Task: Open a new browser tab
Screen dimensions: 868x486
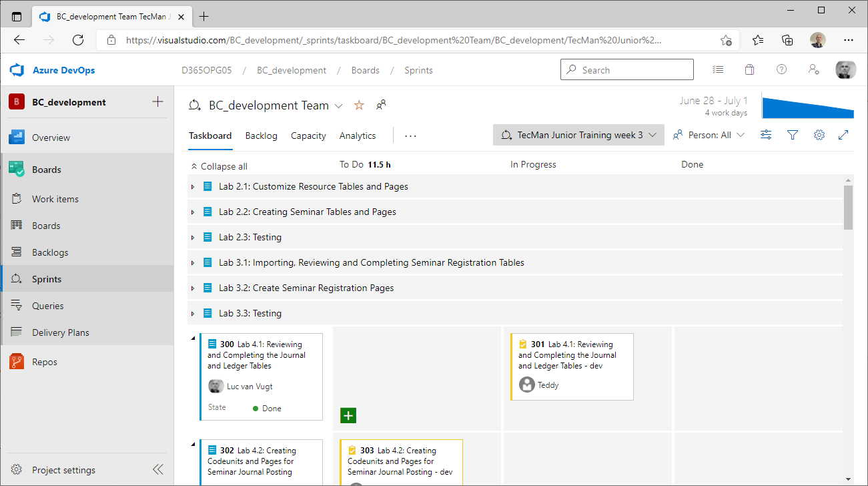Action: (x=204, y=16)
